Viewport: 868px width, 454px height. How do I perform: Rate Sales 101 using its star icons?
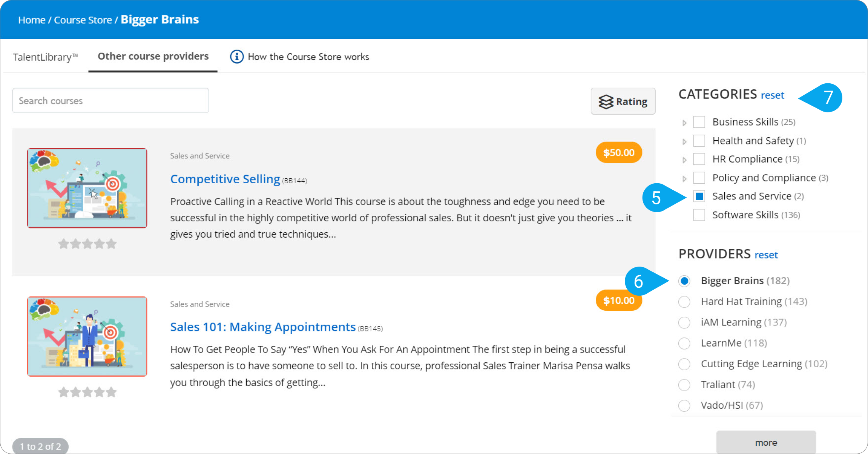(87, 392)
